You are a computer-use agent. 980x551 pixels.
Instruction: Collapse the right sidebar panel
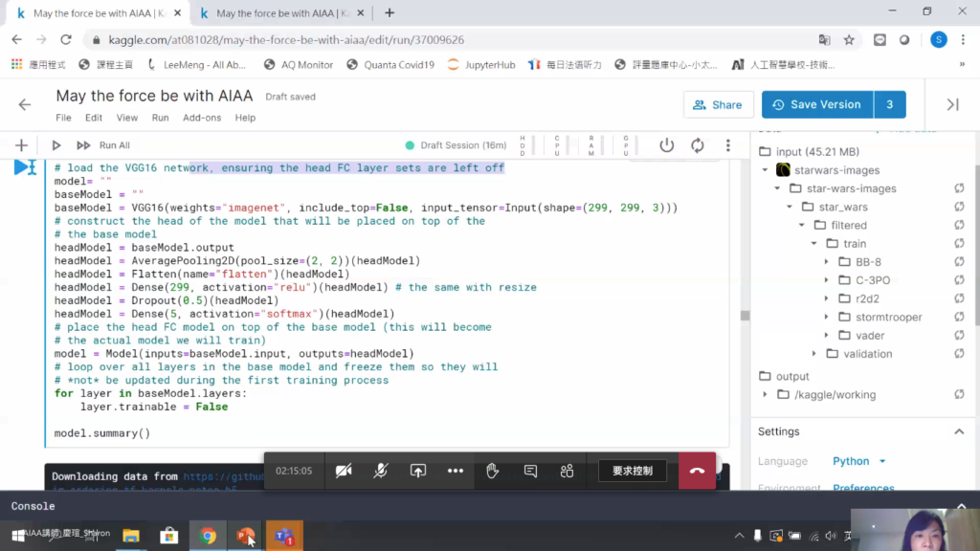point(952,104)
